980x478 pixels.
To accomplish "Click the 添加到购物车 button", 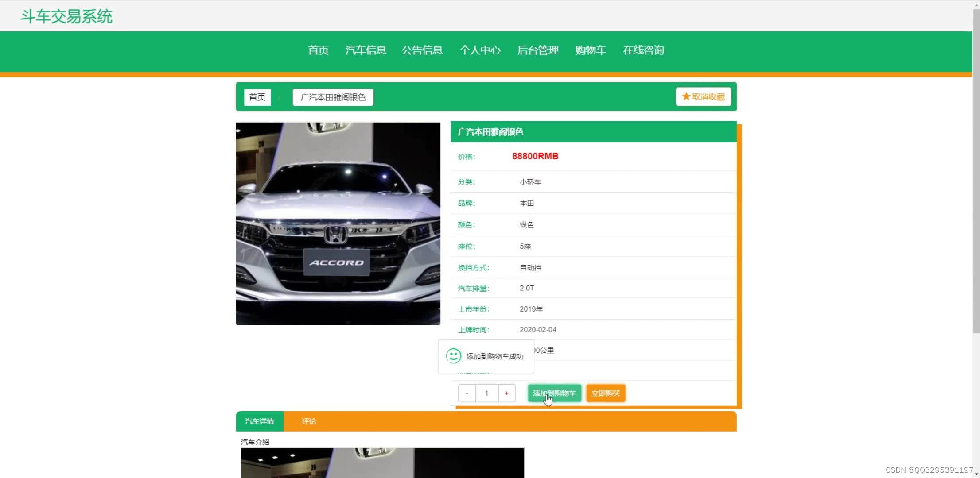I will point(554,393).
